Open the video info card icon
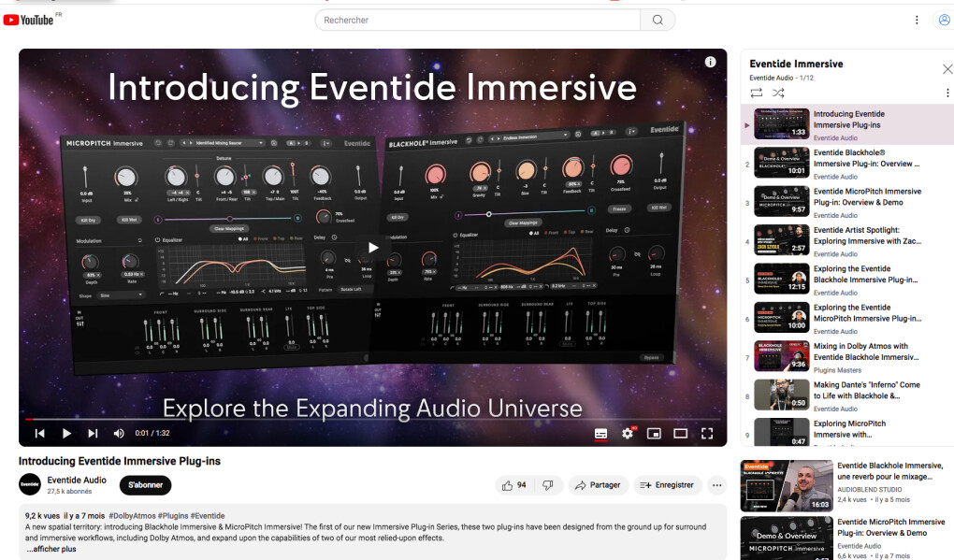The width and height of the screenshot is (954, 560). click(710, 62)
